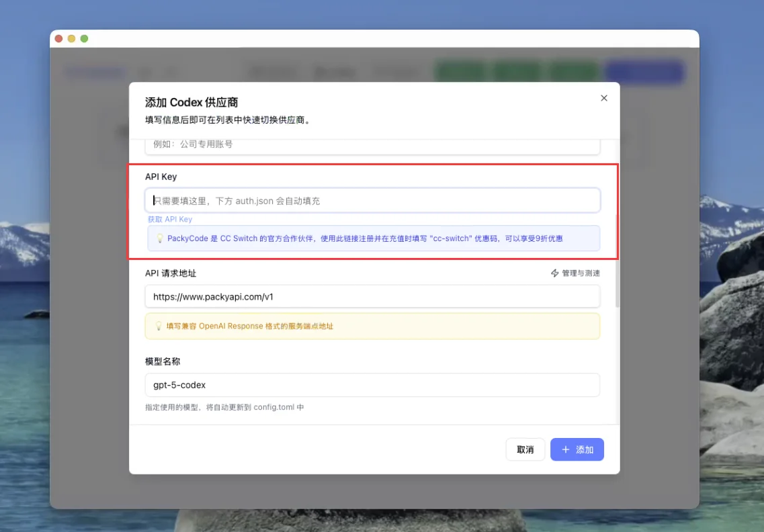The width and height of the screenshot is (764, 532).
Task: Click the cc-switch discount tip banner
Action: click(x=372, y=238)
